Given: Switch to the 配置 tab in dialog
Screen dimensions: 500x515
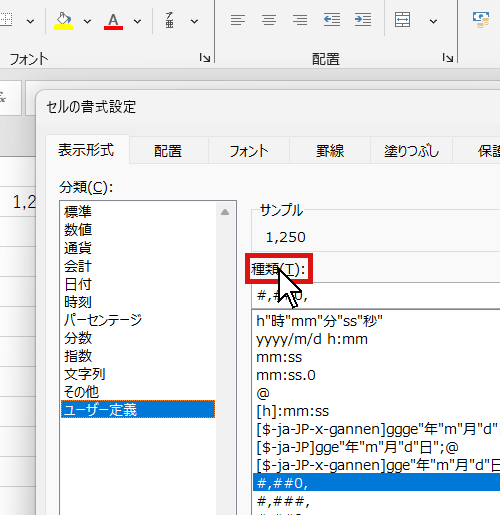Looking at the screenshot, I should point(168,151).
